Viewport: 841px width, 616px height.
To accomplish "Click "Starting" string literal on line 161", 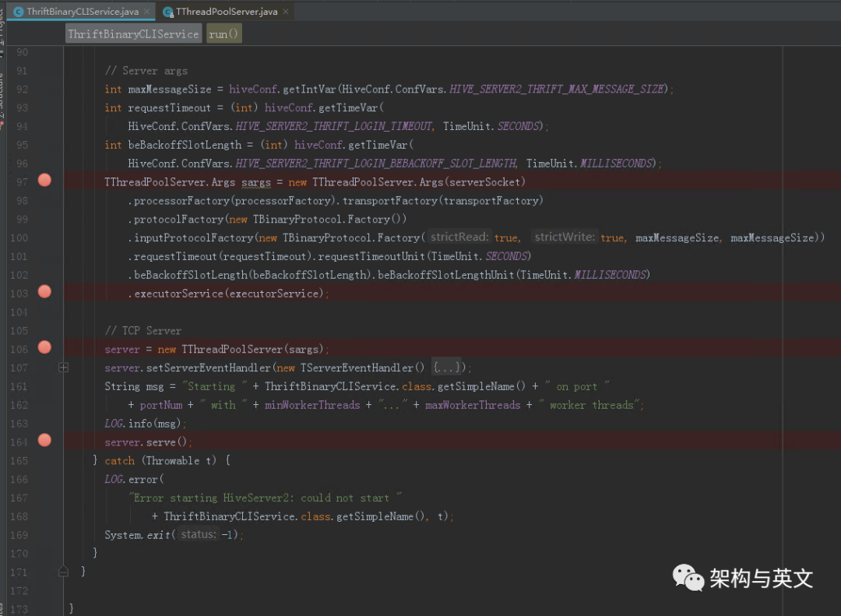I will 215,386.
